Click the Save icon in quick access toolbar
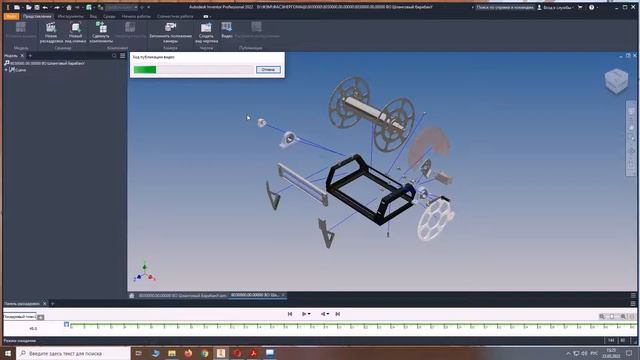 point(37,7)
